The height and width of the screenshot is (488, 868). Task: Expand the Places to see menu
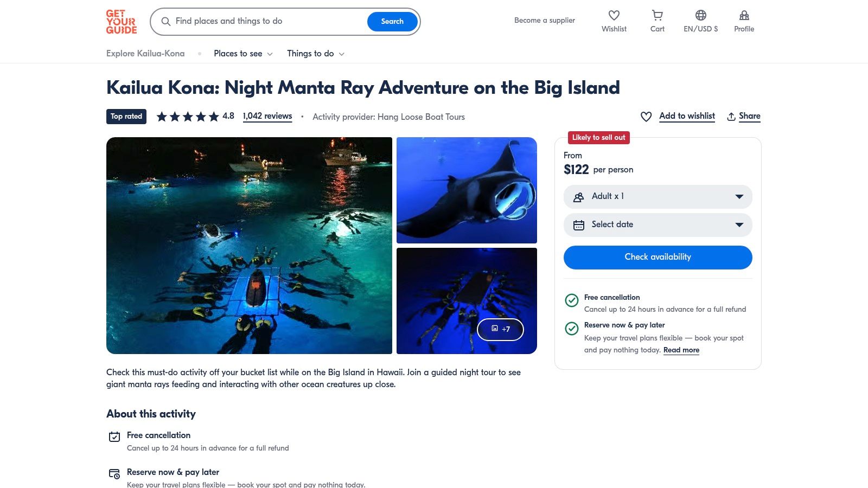pos(243,54)
